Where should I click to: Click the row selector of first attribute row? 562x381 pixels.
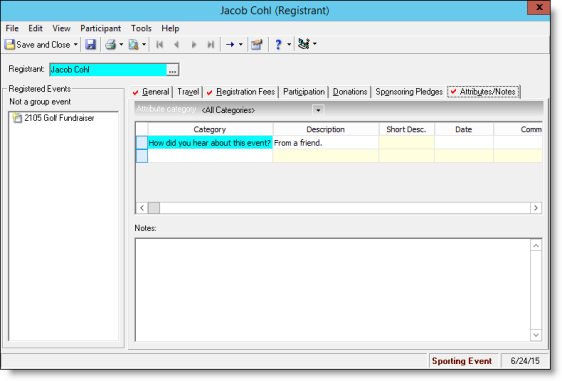point(142,143)
